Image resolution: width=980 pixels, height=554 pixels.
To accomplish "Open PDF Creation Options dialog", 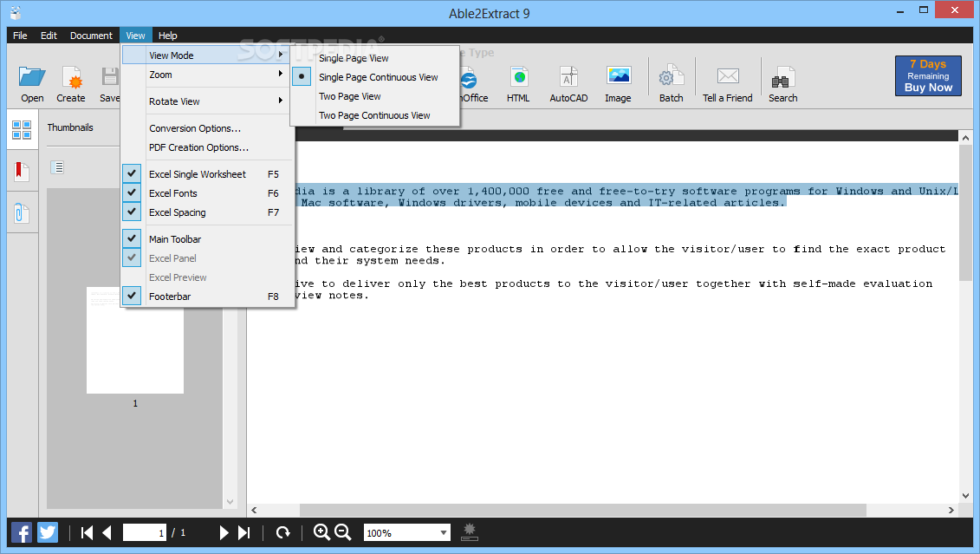I will click(208, 147).
